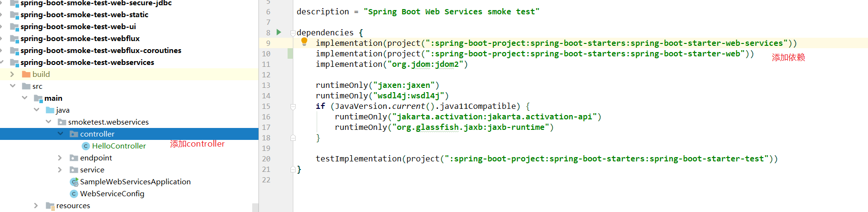Open HelloController in the tree
This screenshot has height=212, width=868.
[x=119, y=146]
